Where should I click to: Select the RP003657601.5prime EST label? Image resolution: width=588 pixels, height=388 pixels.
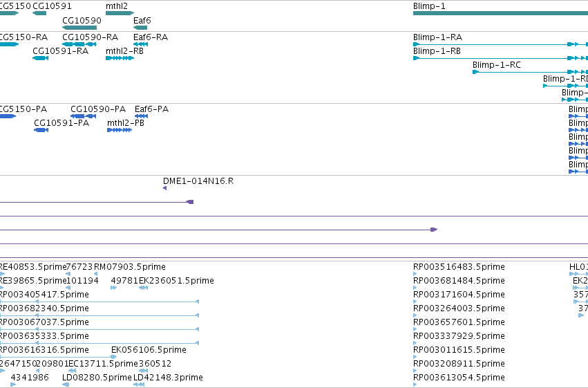pos(459,322)
